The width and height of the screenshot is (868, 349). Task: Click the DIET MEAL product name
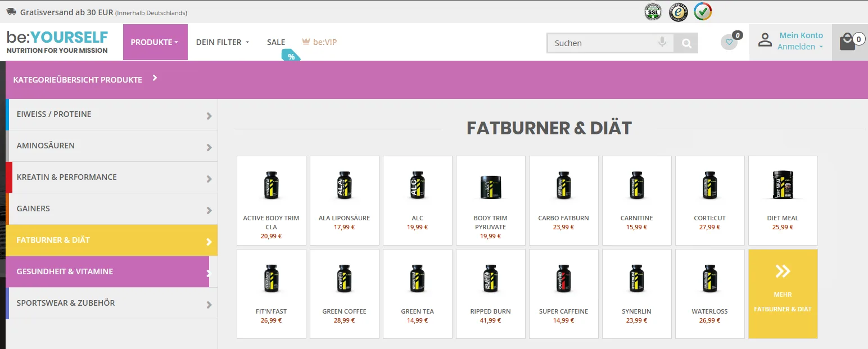pos(783,218)
